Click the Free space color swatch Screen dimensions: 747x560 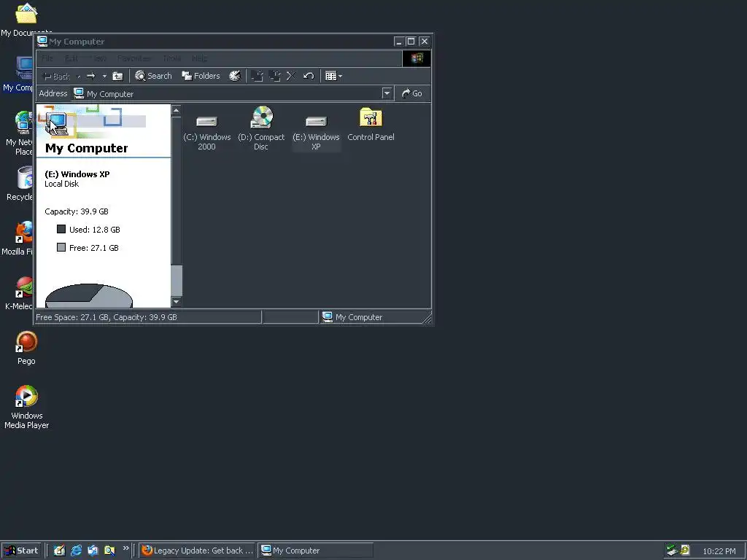(61, 247)
